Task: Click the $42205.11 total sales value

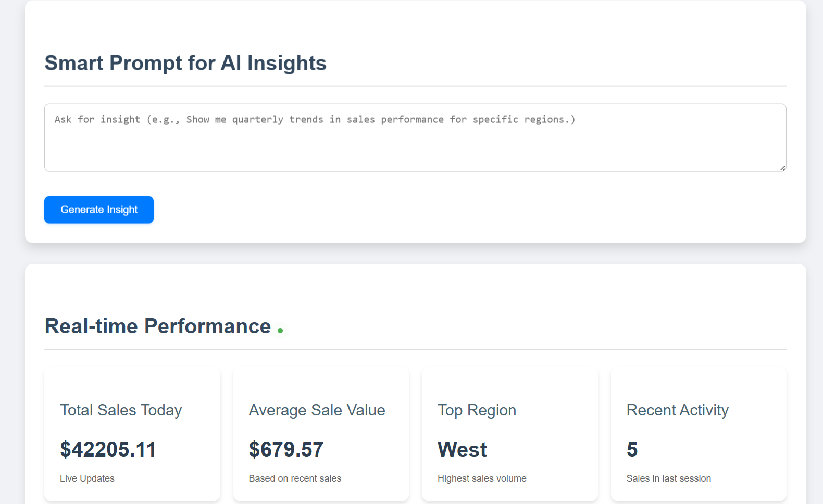Action: tap(108, 449)
